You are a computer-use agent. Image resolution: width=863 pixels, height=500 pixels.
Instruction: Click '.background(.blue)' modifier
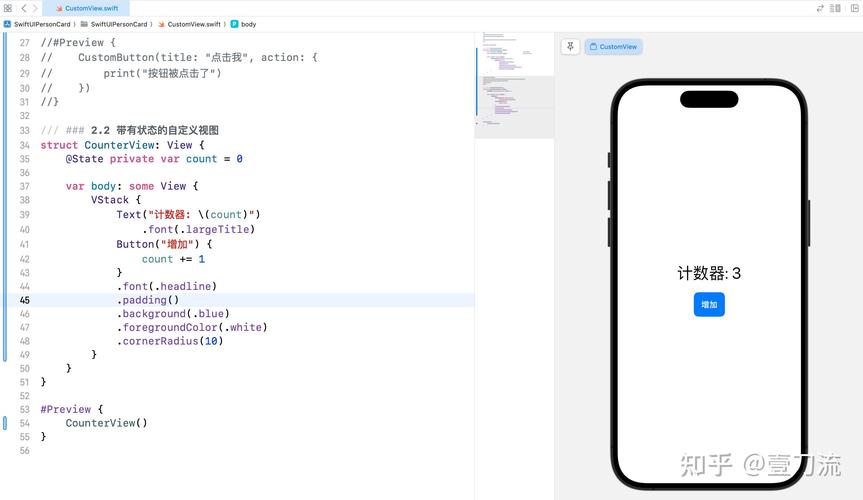[173, 314]
